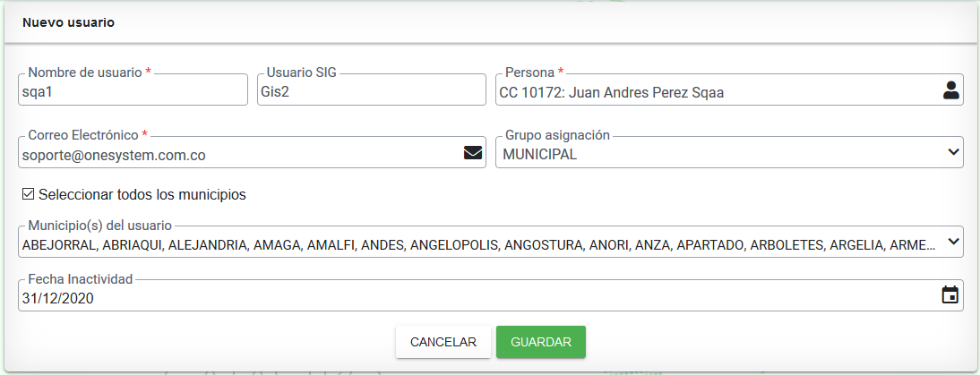The width and height of the screenshot is (980, 375).
Task: Select the MUNICIPAL value in Grupo asignación
Action: (540, 155)
